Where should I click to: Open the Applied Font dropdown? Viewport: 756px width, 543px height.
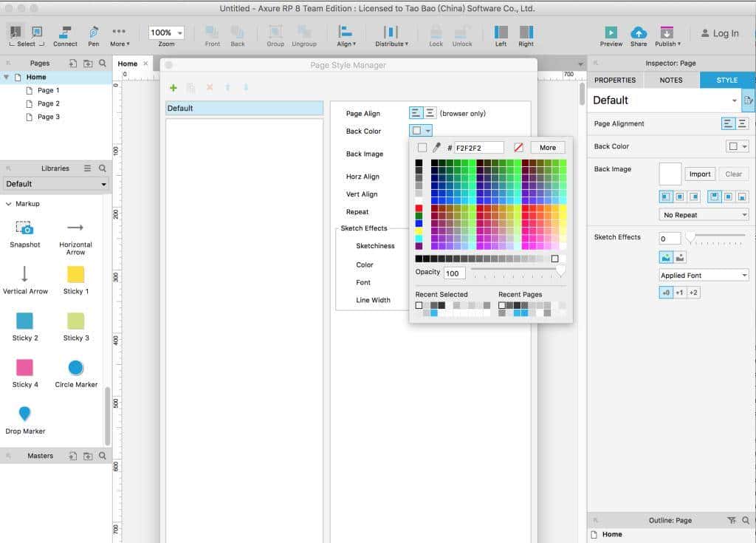[704, 276]
